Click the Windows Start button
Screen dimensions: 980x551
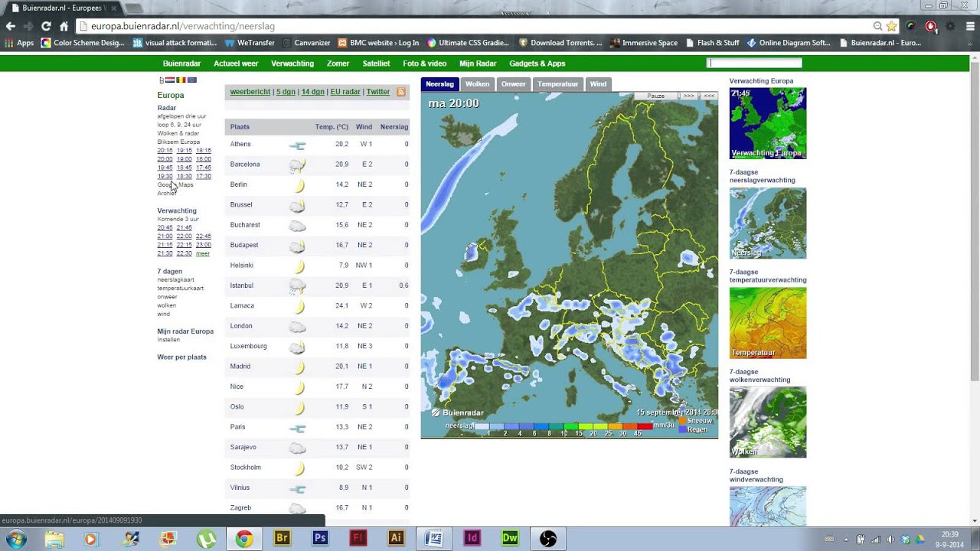click(16, 539)
